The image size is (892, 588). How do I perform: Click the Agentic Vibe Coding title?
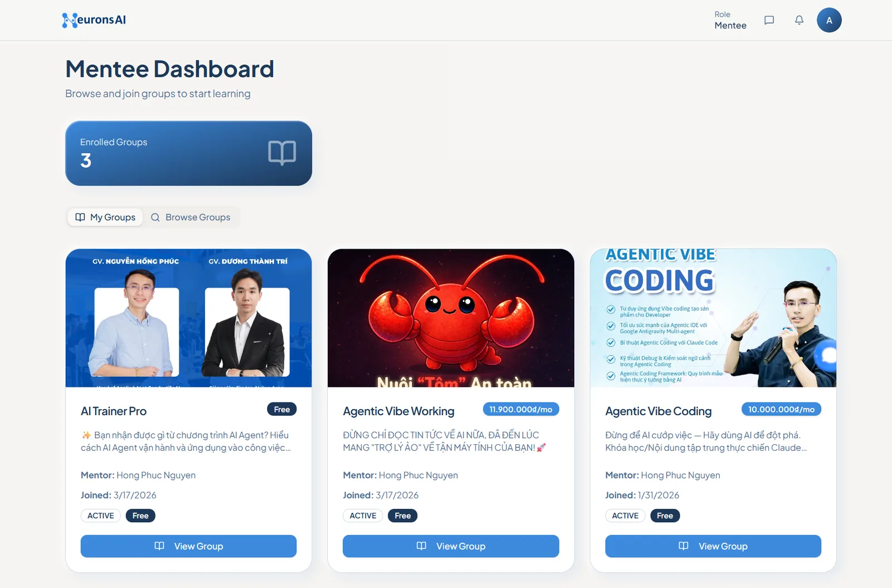[x=658, y=411]
